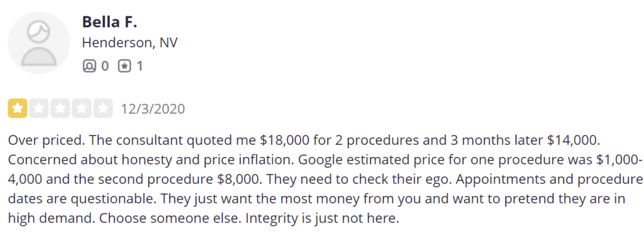
Task: Click the reviews count star icon
Action: click(125, 66)
